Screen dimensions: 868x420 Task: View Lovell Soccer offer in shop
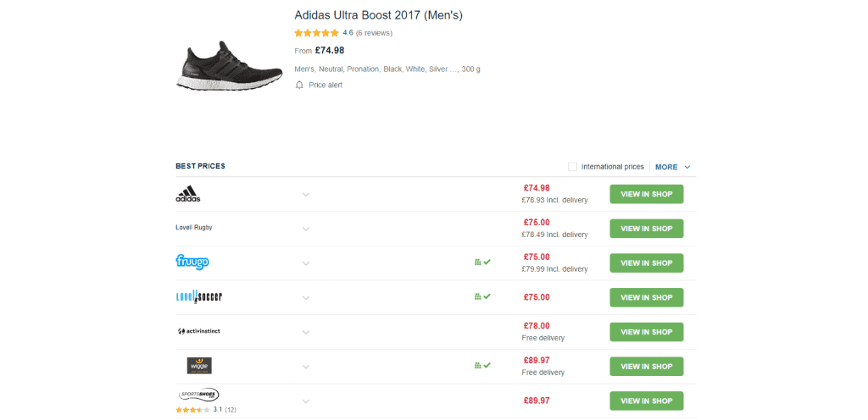click(647, 297)
